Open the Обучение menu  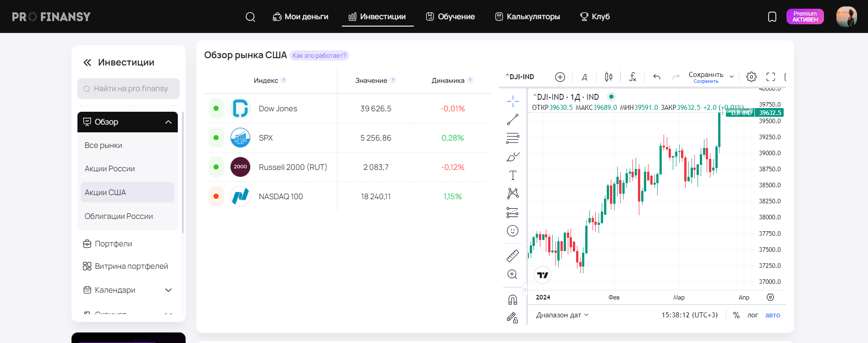[450, 16]
